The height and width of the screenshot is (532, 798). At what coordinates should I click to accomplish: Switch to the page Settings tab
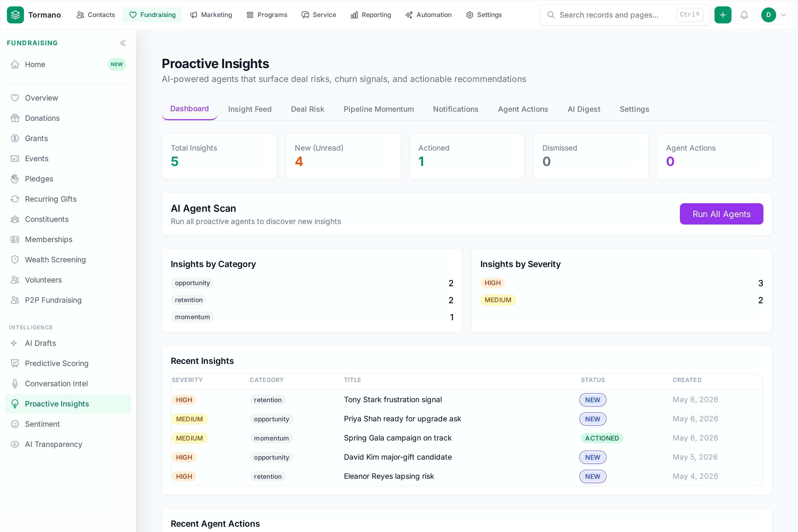[634, 109]
